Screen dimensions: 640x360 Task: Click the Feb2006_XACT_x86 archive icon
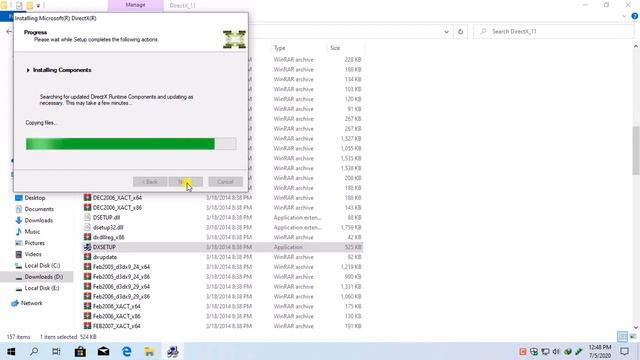(x=87, y=316)
